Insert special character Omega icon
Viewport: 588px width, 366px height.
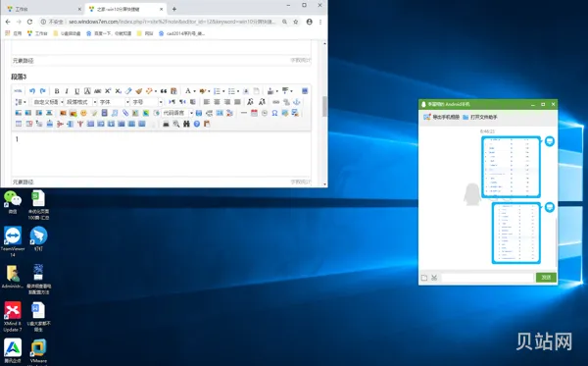coord(274,113)
